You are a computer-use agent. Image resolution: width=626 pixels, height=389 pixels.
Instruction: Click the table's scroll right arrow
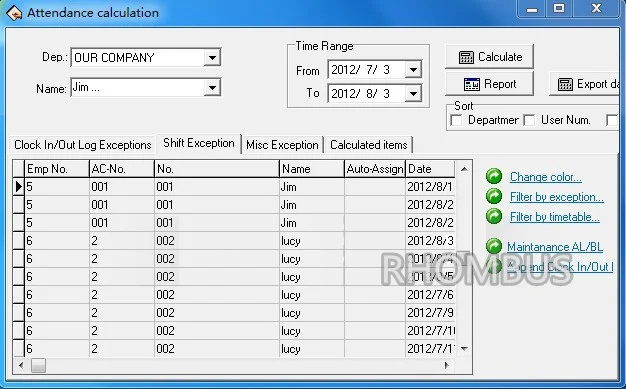click(x=447, y=365)
